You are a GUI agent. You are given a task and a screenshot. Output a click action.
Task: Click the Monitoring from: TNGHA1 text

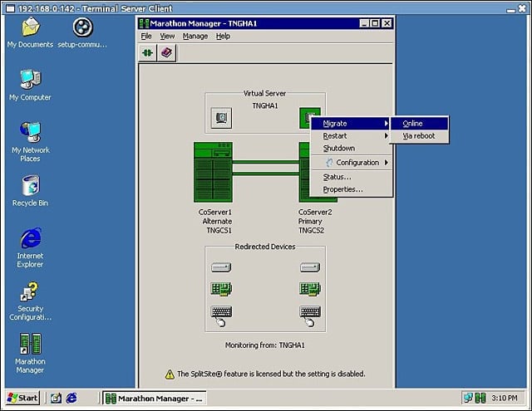coord(265,345)
